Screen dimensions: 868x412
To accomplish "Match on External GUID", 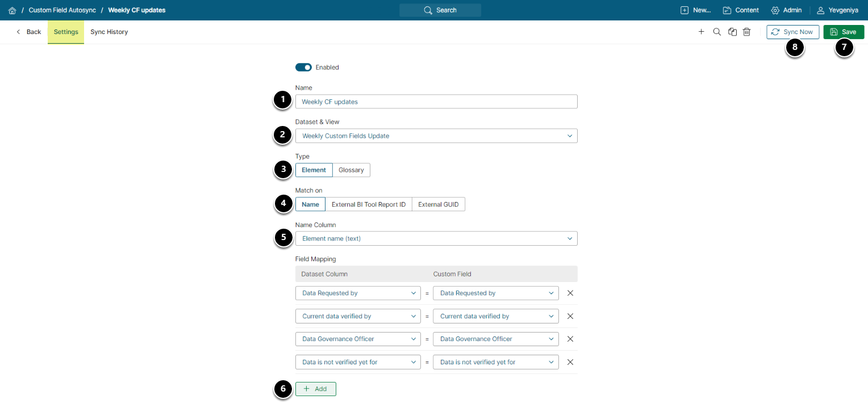I will [x=438, y=204].
